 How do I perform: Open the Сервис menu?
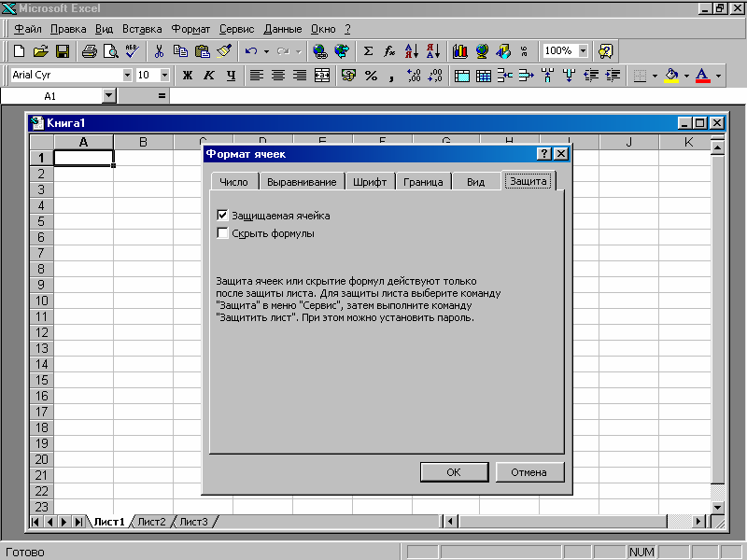[x=237, y=29]
